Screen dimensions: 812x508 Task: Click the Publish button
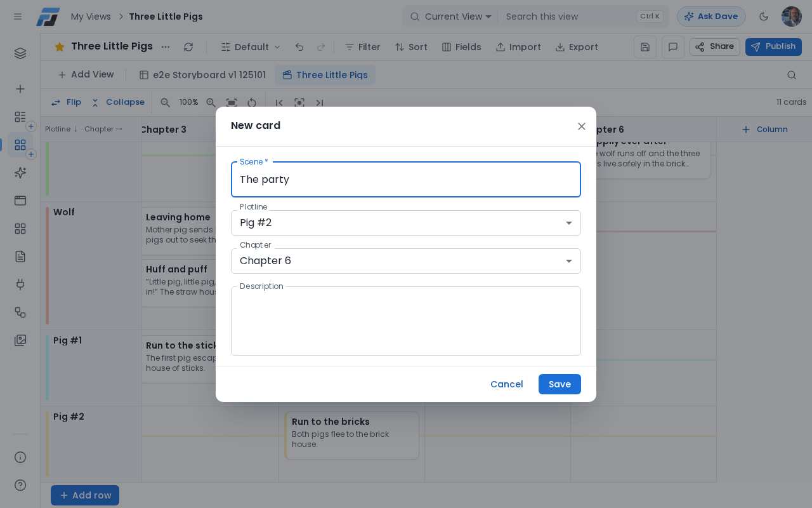pyautogui.click(x=773, y=47)
